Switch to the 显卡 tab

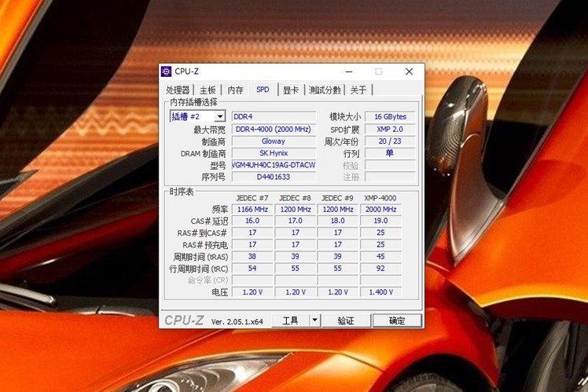click(291, 90)
